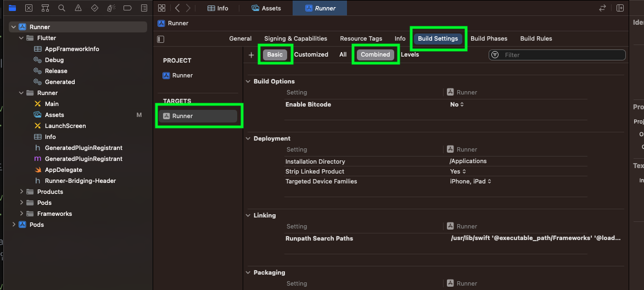Collapse the Linking section

point(248,215)
